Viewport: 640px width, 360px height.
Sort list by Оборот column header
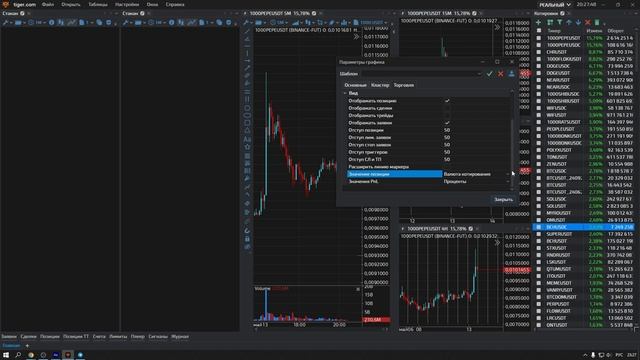tap(616, 31)
